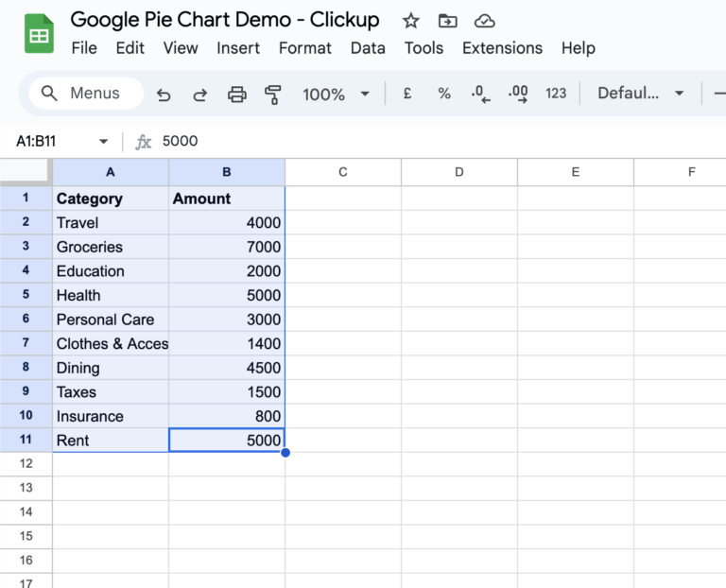Print the spreadsheet
Image resolution: width=726 pixels, height=588 pixels.
(x=236, y=94)
